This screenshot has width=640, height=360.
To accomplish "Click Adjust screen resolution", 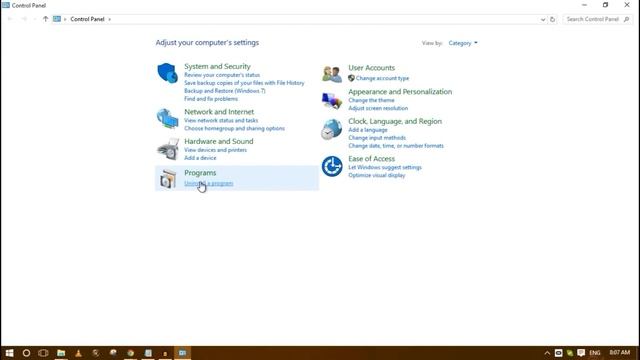I will click(378, 108).
